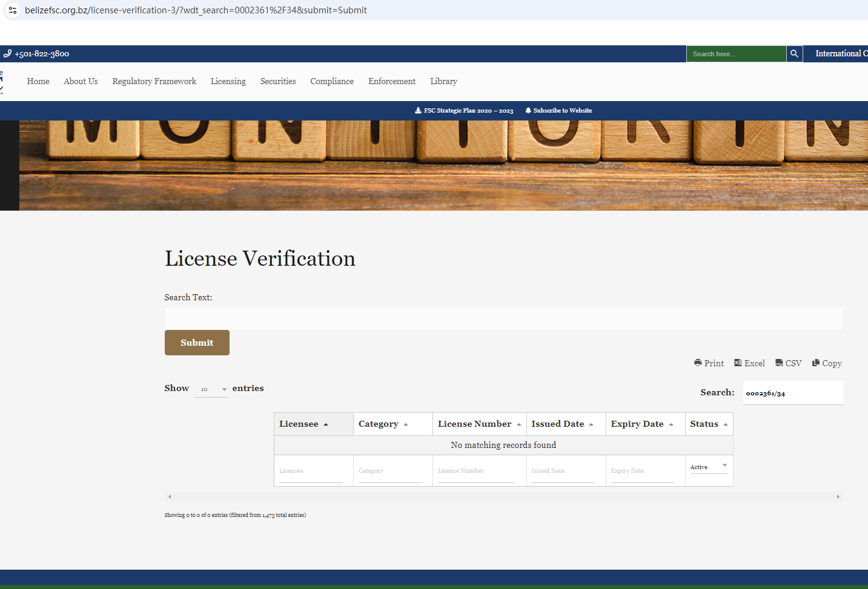Expand the Active status filter dropdown
This screenshot has height=589, width=868.
point(709,467)
